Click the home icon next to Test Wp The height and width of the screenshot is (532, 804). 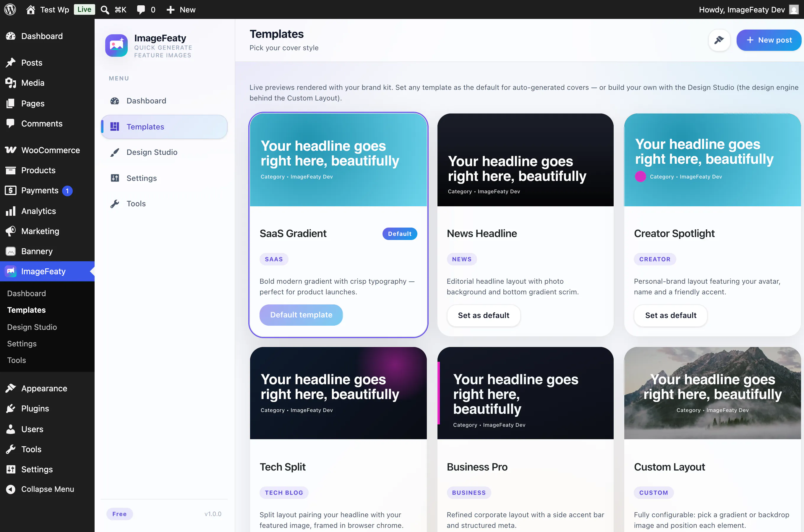click(30, 9)
